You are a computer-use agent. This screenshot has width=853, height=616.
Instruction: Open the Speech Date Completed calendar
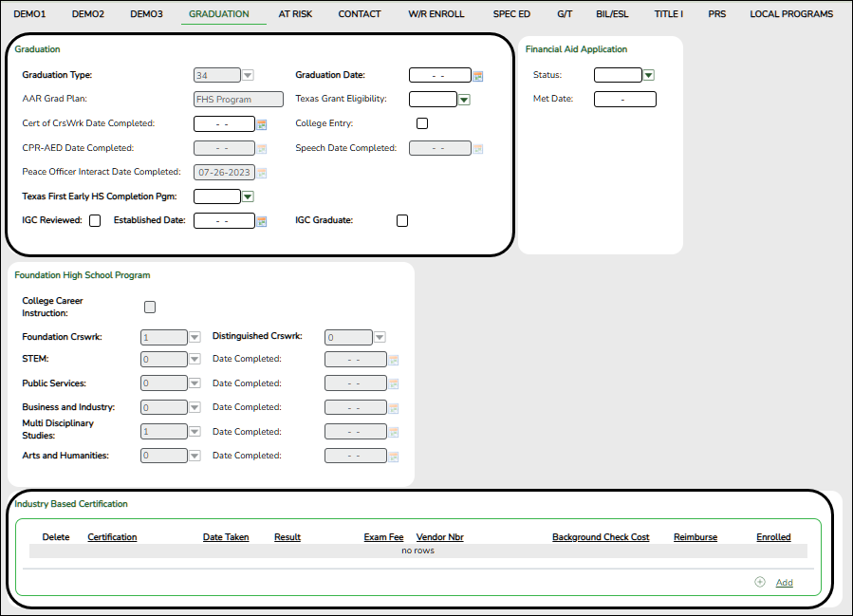coord(479,148)
